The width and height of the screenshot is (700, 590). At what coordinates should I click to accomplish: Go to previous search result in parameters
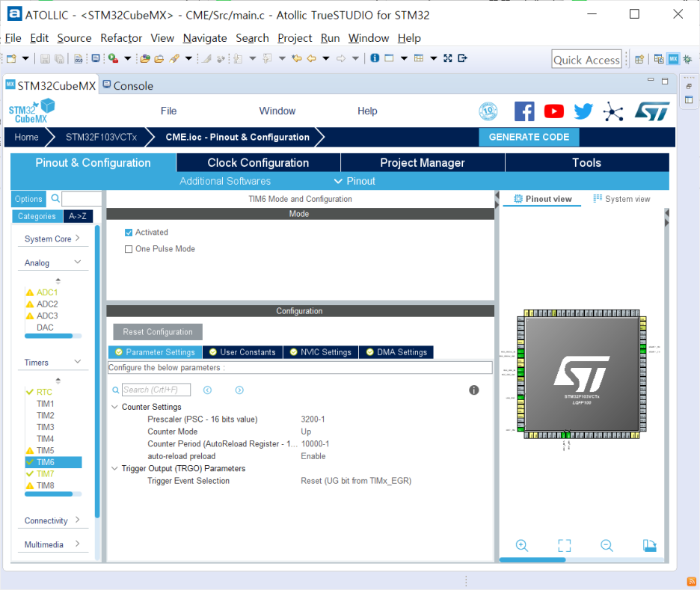pos(208,390)
